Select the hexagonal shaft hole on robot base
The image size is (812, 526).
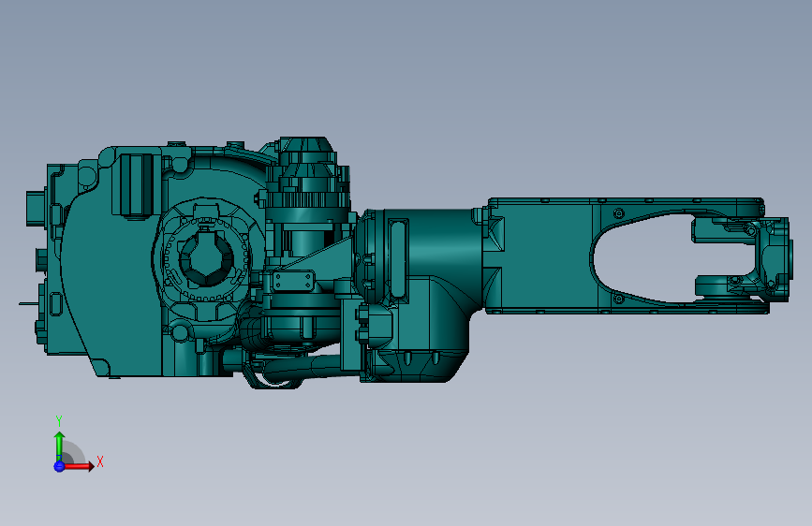[206, 257]
